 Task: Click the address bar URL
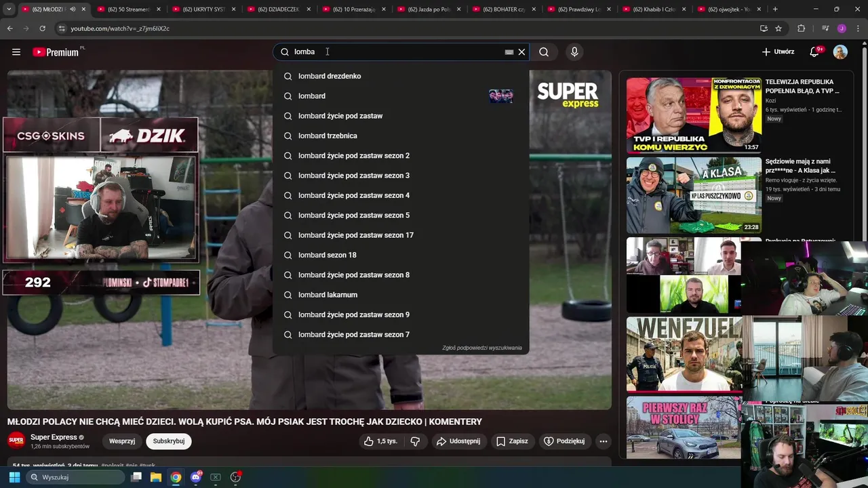point(120,28)
